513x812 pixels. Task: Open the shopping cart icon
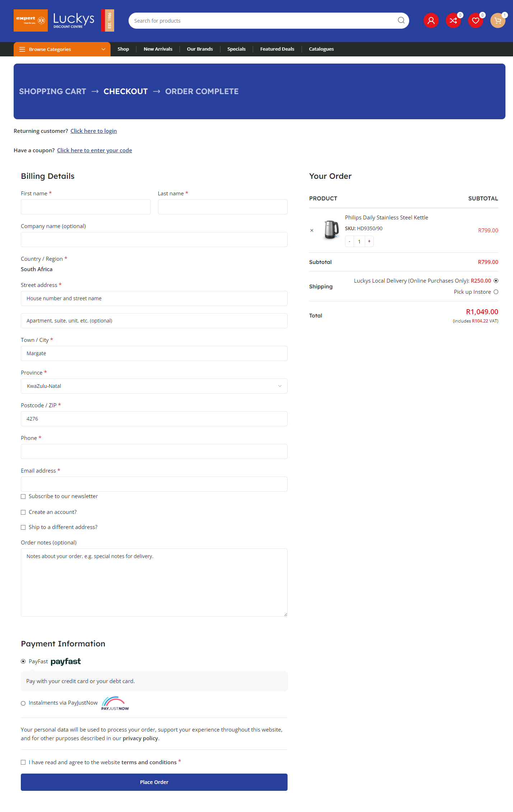498,20
